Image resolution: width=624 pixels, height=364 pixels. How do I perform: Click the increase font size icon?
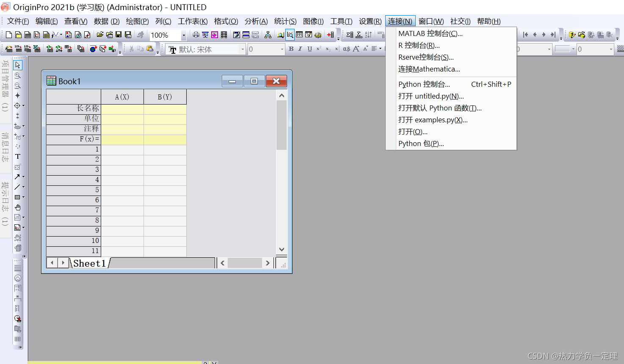click(356, 49)
